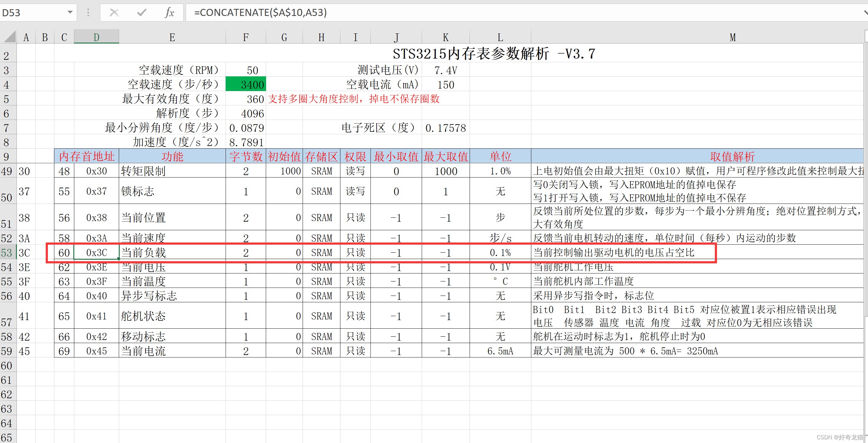Screen dimensions: 868x443
Task: Select cell containing 0x3C
Action: (x=96, y=253)
